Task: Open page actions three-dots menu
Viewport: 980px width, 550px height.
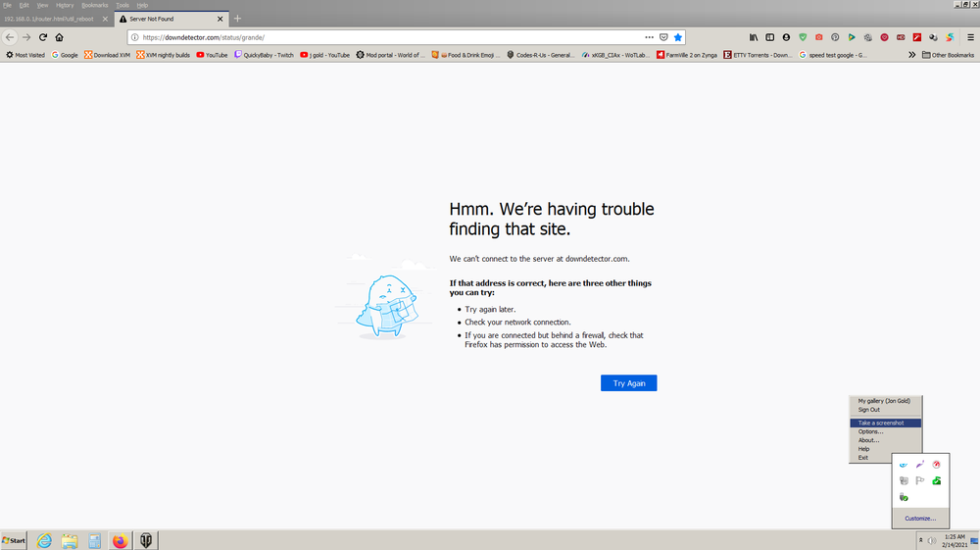Action: (x=650, y=37)
